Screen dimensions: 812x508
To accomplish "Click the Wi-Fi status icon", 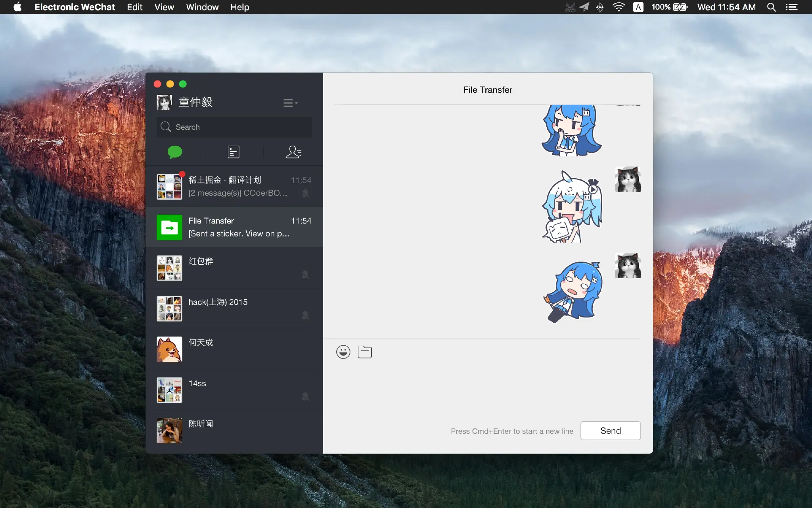I will point(619,7).
